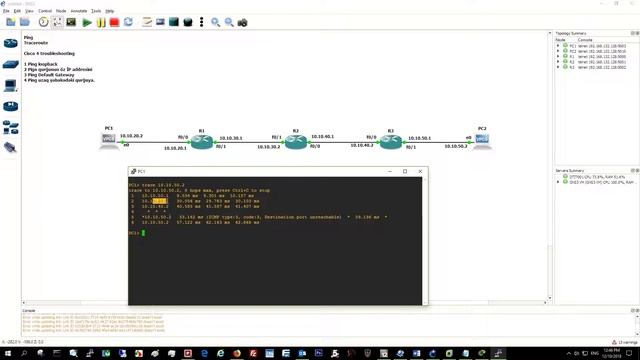Viewport: 640px width, 360px height.
Task: Click the Draw line tool icon
Action: click(201, 22)
